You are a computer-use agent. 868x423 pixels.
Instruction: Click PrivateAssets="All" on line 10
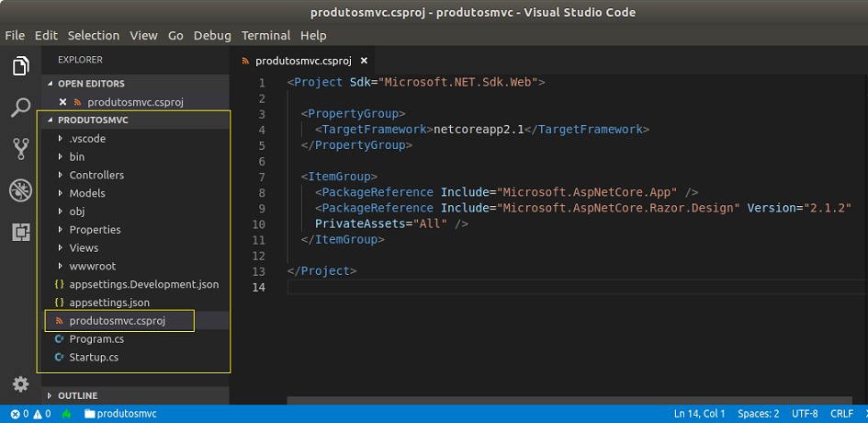(381, 224)
